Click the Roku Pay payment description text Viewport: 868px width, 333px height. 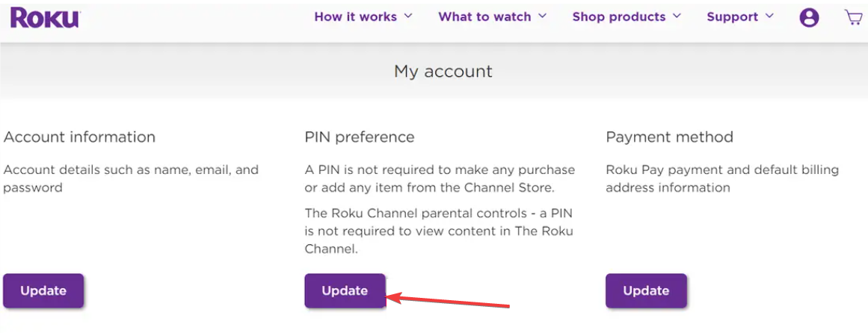point(721,178)
